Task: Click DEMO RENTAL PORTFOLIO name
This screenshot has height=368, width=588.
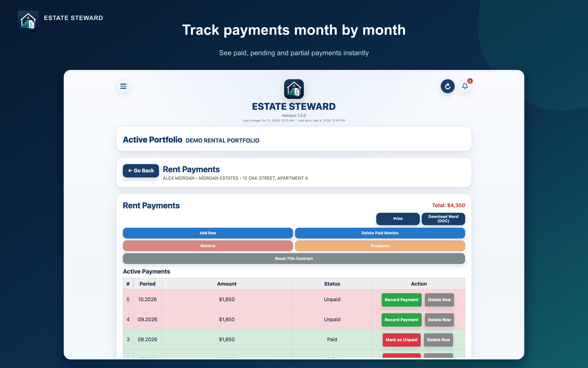Action: click(222, 140)
